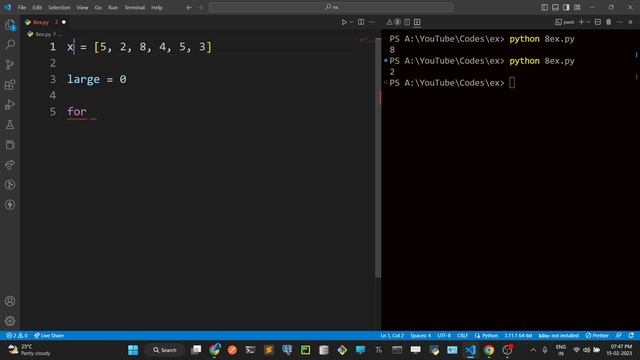640x360 pixels.
Task: Click the 'for' keyword on line 5
Action: (x=77, y=111)
